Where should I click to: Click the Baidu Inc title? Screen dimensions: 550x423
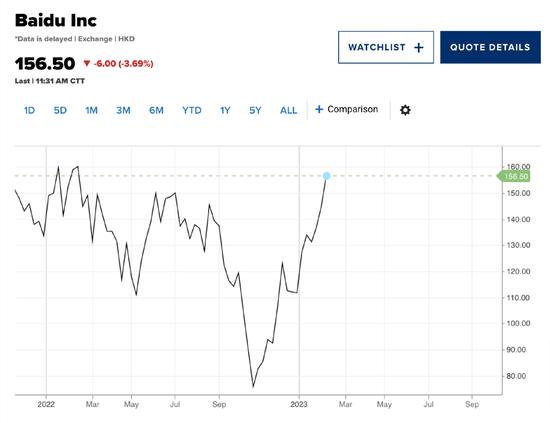56,20
